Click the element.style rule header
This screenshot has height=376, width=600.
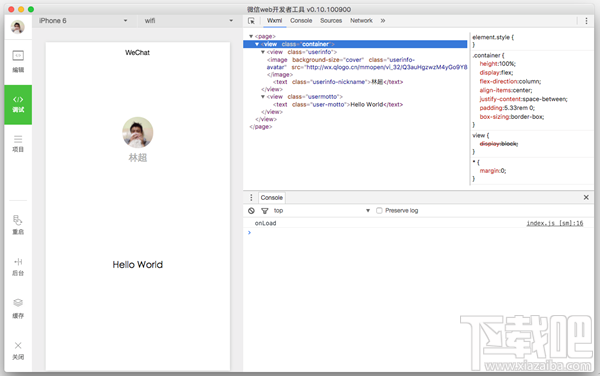pos(493,37)
